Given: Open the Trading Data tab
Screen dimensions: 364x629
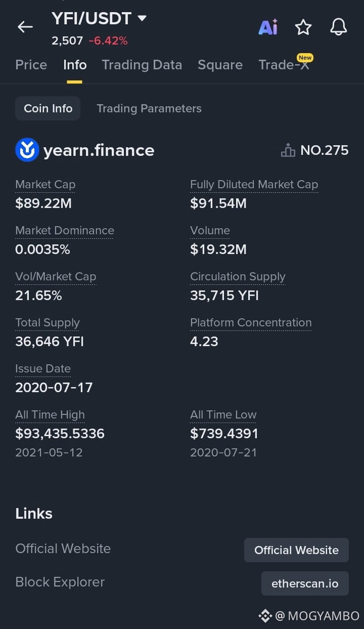Looking at the screenshot, I should point(142,65).
